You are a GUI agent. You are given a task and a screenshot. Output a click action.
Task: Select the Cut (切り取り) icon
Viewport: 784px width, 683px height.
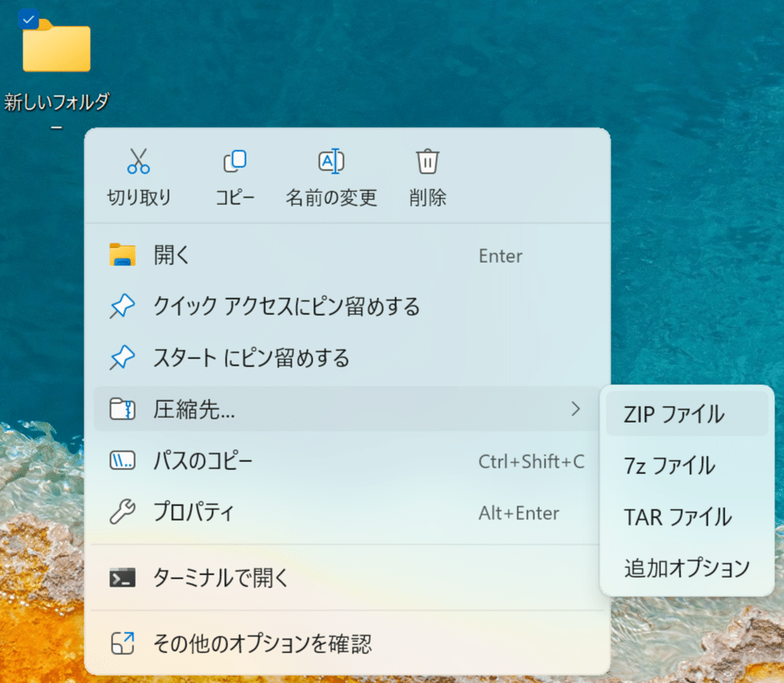click(137, 162)
